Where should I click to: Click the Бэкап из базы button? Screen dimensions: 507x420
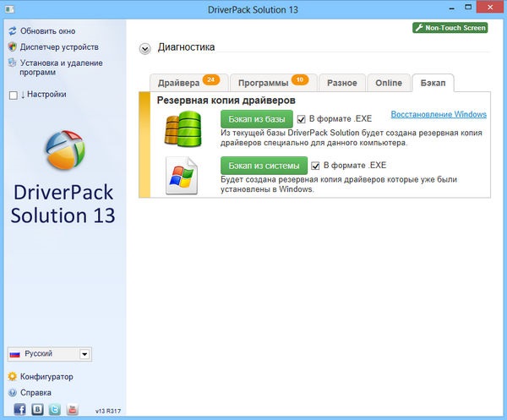pos(257,119)
